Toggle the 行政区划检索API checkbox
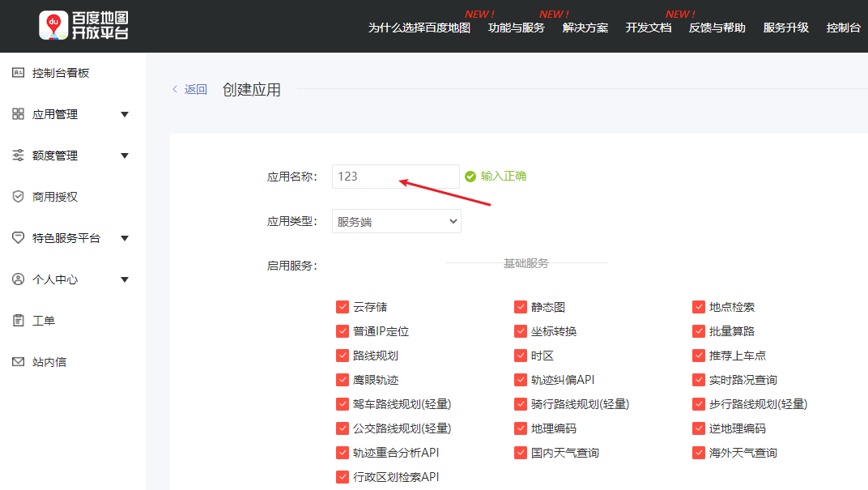868x490 pixels. tap(343, 477)
